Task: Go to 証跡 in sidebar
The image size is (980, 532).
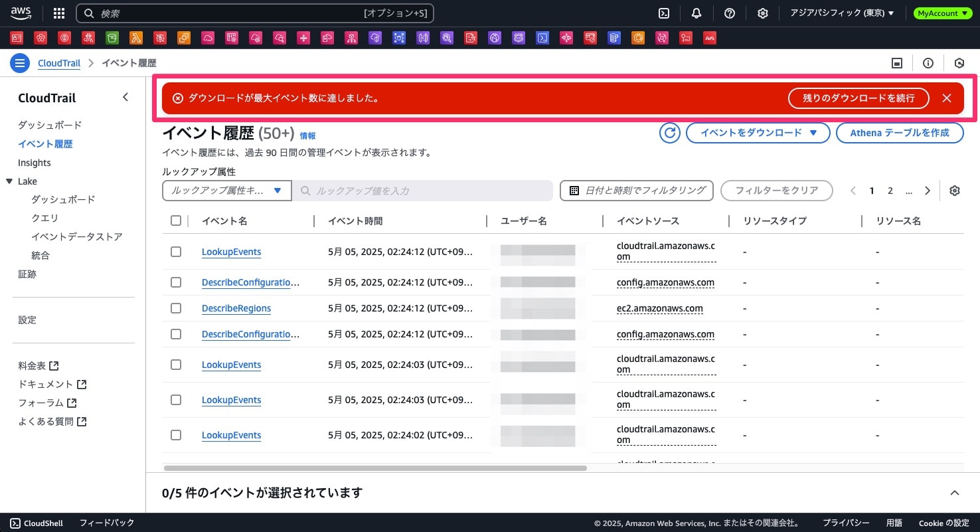Action: click(x=27, y=274)
